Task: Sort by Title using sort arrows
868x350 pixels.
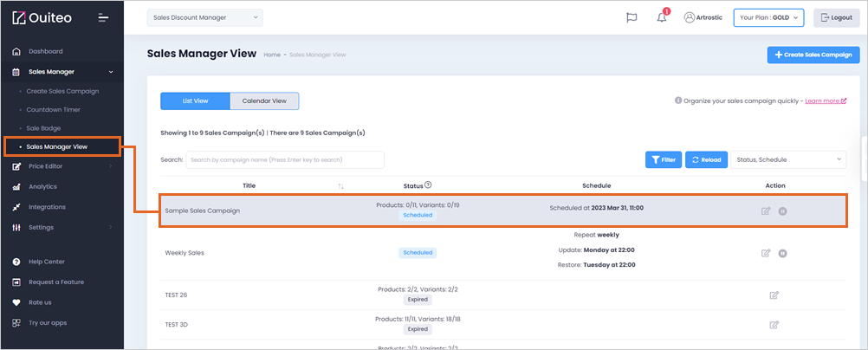Action: [341, 186]
